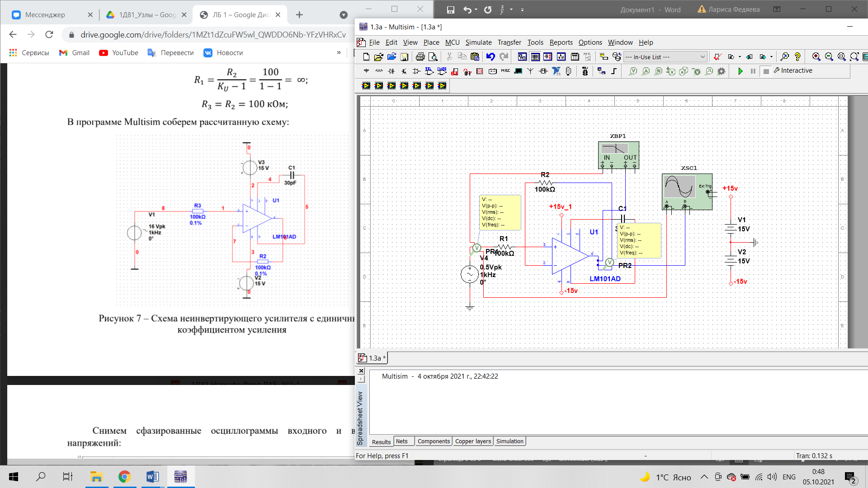Place Analog component (op-amp) icon
Viewport: 868px width, 488px height.
(416, 71)
